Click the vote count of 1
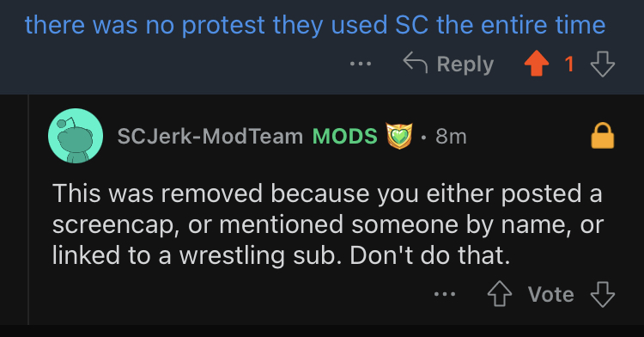 (569, 64)
